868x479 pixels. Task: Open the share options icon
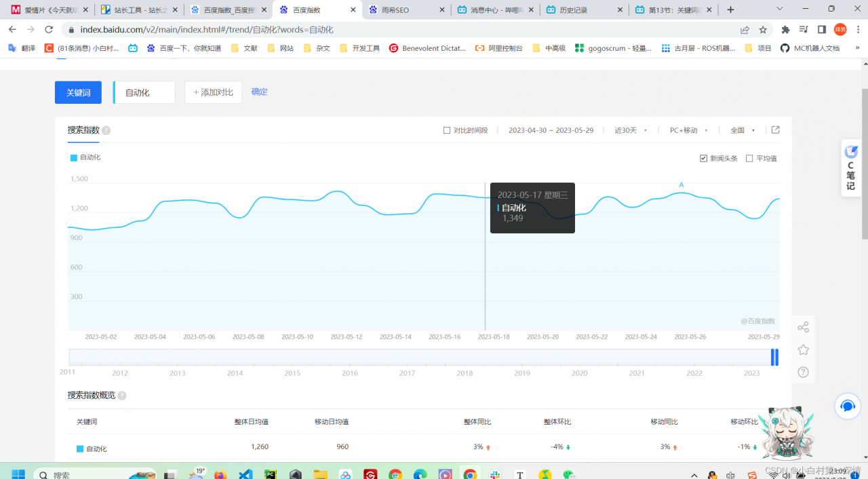click(x=803, y=326)
